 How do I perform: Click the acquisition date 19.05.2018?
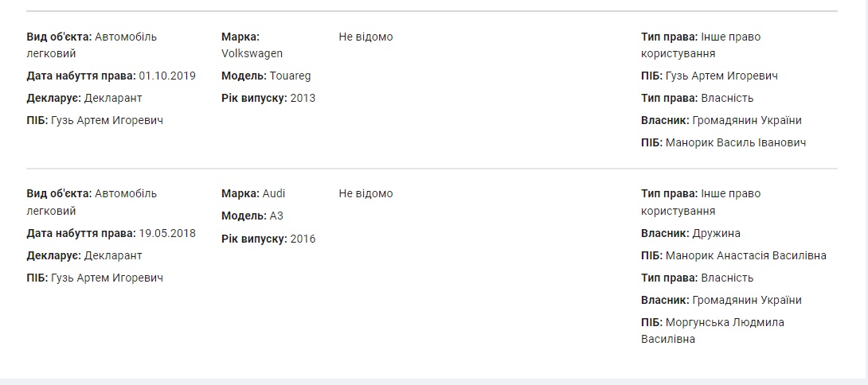click(167, 233)
